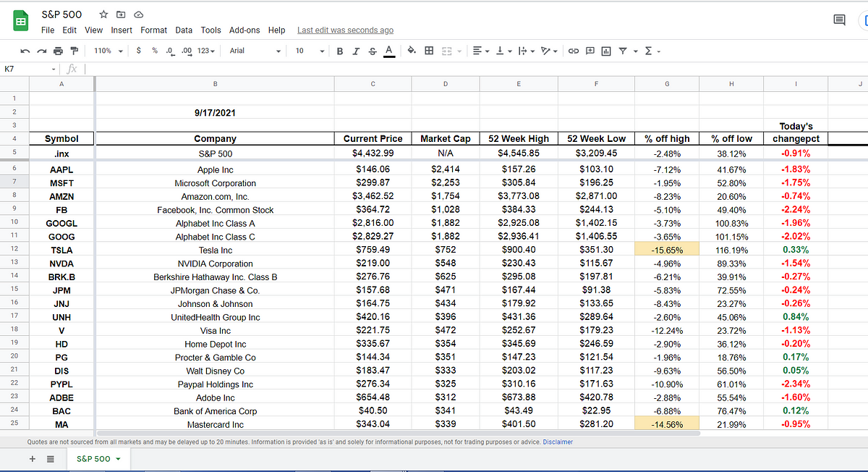Click the Undo icon

tap(26, 51)
